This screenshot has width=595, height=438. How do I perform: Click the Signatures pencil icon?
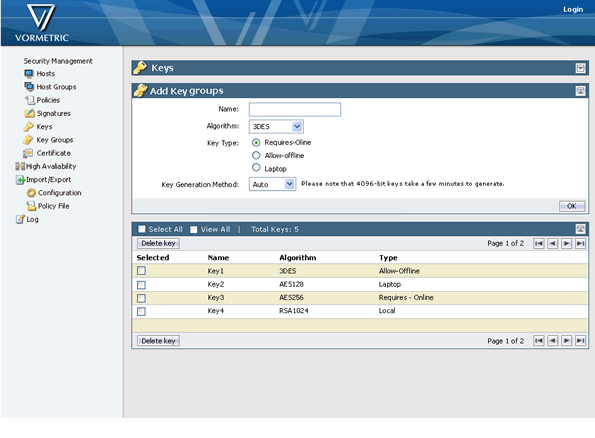(x=29, y=113)
